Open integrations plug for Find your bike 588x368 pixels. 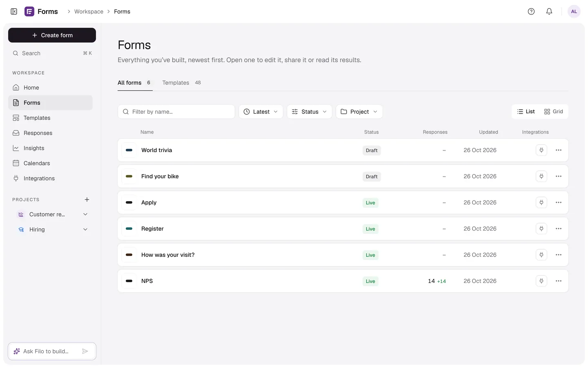tap(541, 176)
